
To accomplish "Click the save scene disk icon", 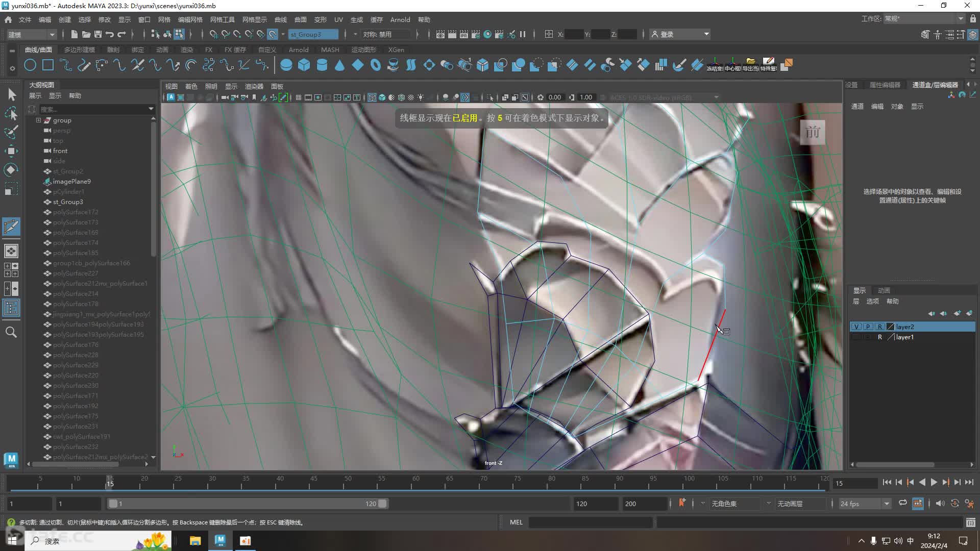I will tap(98, 34).
